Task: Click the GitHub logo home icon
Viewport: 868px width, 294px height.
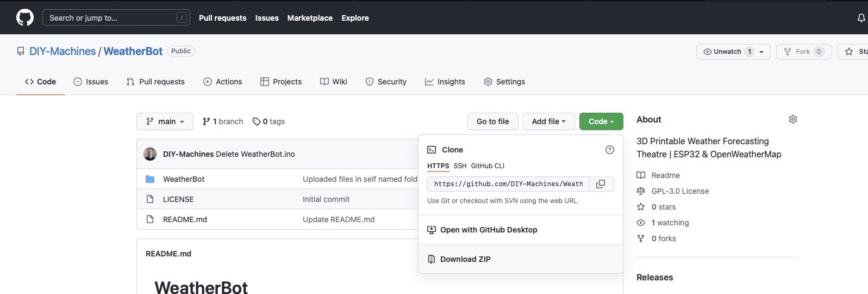Action: tap(25, 17)
